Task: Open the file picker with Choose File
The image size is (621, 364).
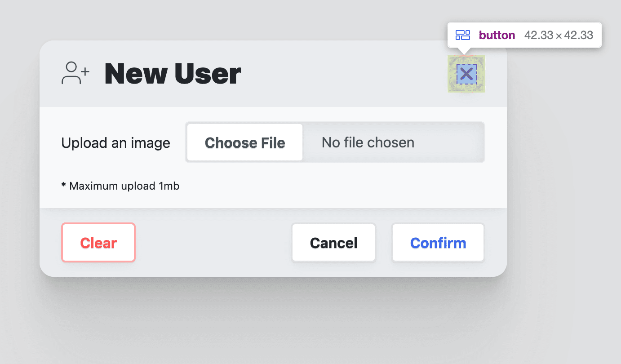Action: [244, 142]
